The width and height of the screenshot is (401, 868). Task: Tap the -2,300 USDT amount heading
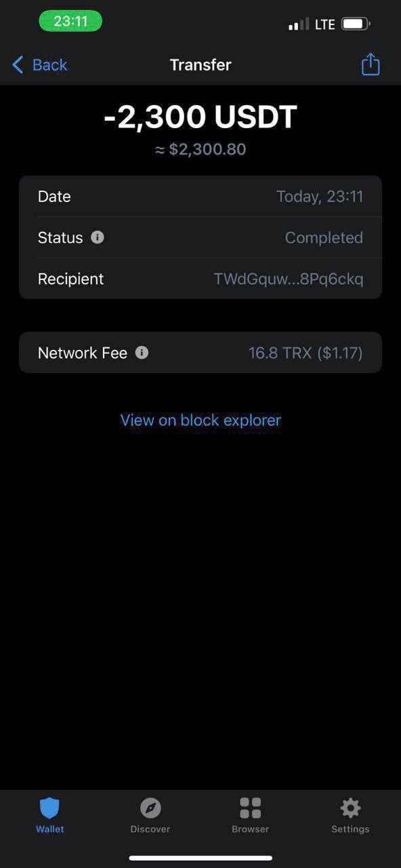pyautogui.click(x=200, y=117)
